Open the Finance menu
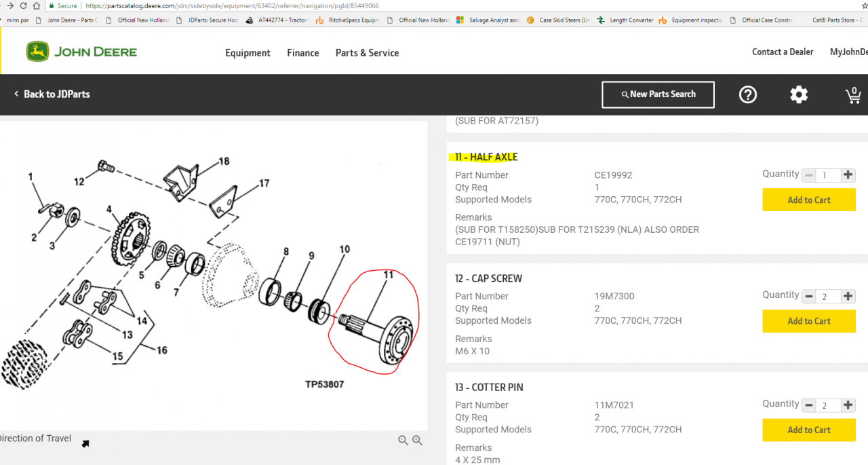Screen dimensions: 868x465 [303, 53]
